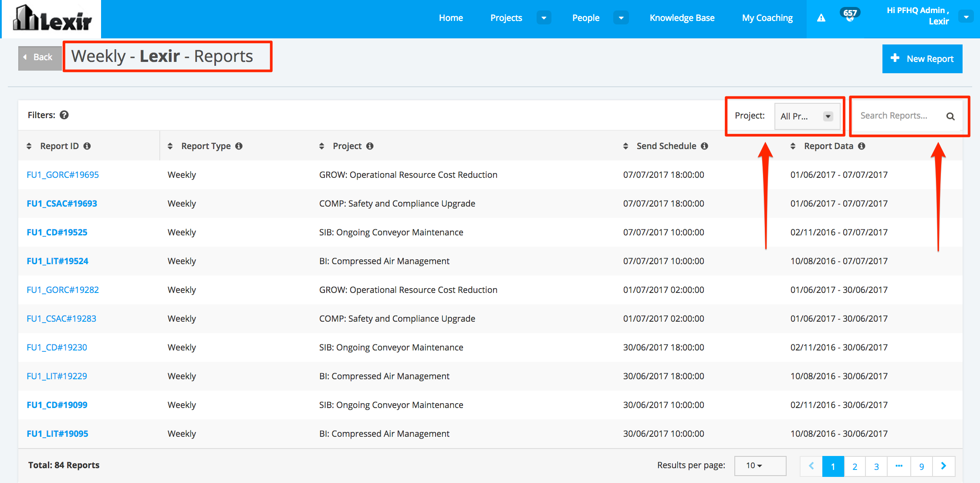Viewport: 980px width, 483px height.
Task: Click info icon beside Report ID header
Action: pyautogui.click(x=87, y=146)
